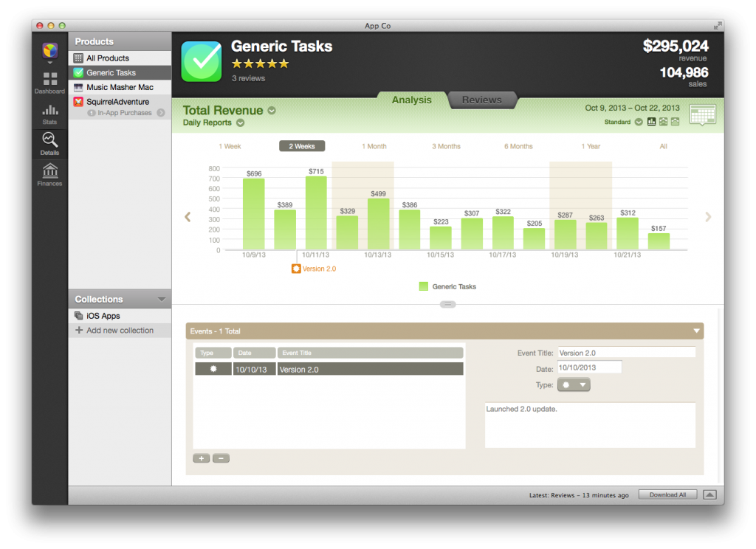Select Music Masher Mac product

click(x=120, y=87)
